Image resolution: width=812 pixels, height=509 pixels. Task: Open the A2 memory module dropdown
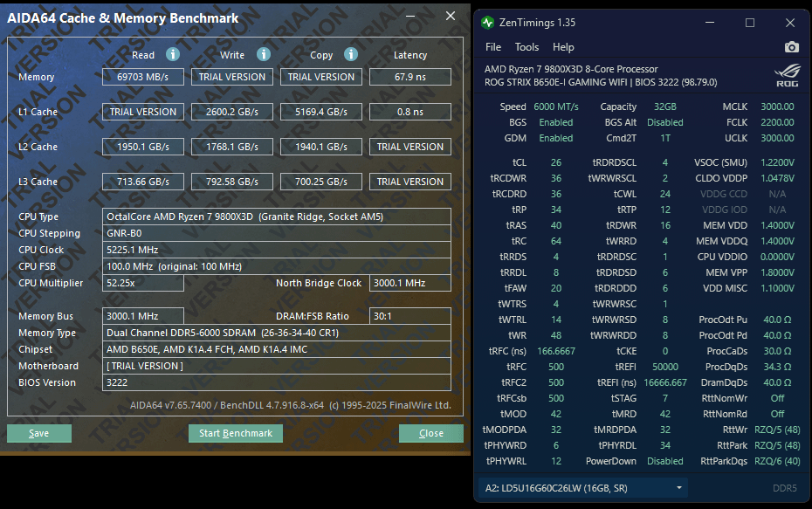click(x=583, y=488)
